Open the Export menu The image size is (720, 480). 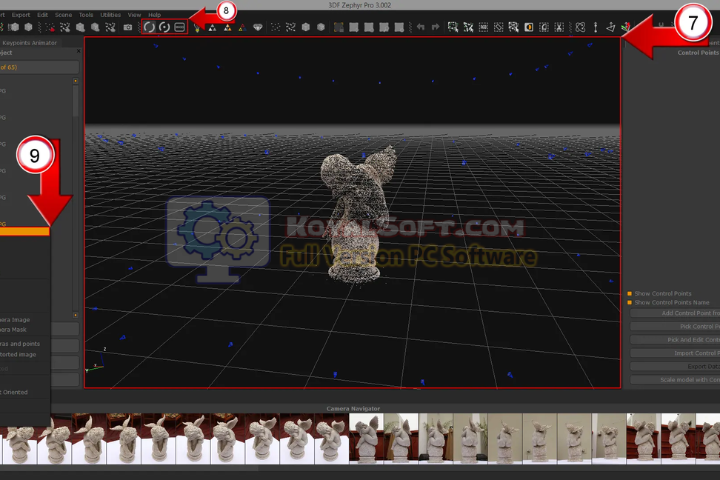tap(21, 15)
